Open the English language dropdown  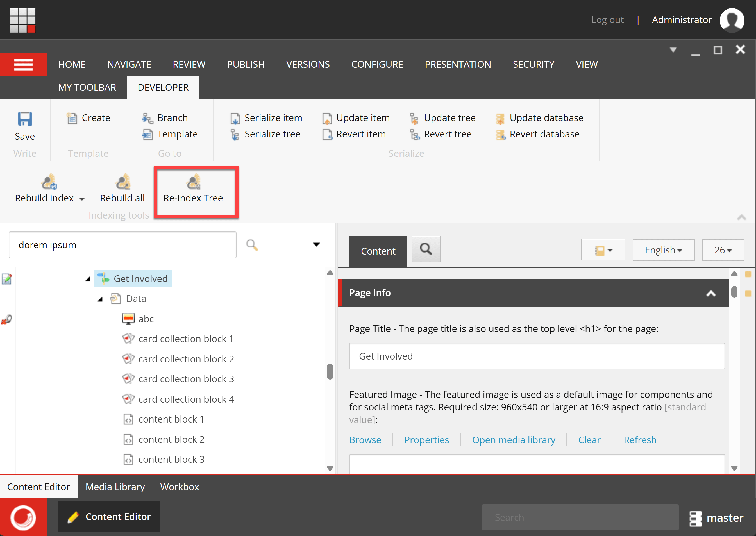[663, 250]
